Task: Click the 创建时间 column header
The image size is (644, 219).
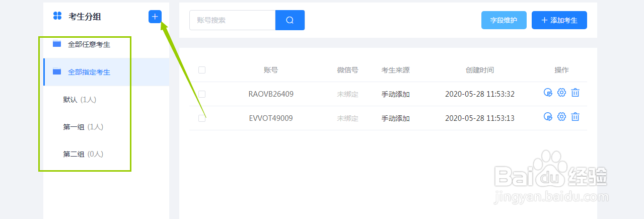Action: pos(480,70)
